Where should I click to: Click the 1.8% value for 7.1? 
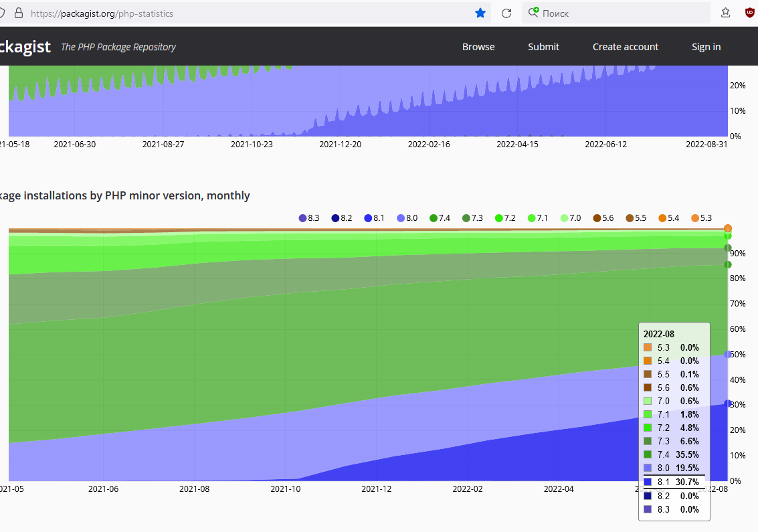pyautogui.click(x=690, y=414)
